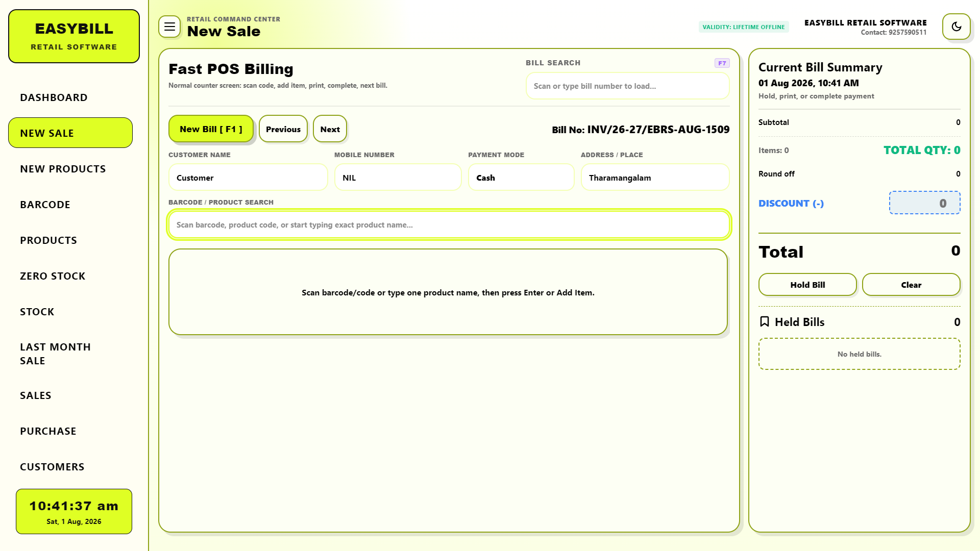980x551 pixels.
Task: Toggle the sidebar hamburger menu
Action: (x=169, y=27)
